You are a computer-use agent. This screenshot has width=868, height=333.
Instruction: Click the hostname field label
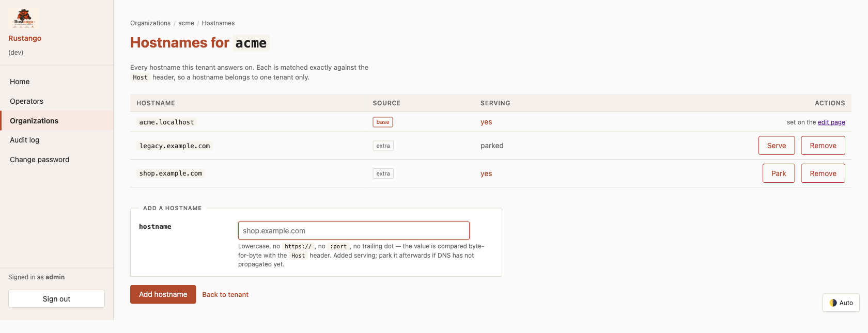tap(155, 227)
